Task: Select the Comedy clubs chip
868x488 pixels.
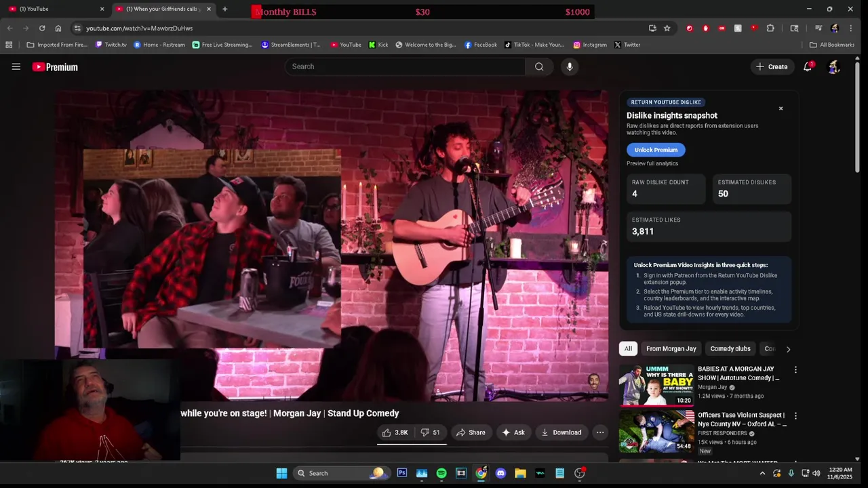Action: (730, 349)
